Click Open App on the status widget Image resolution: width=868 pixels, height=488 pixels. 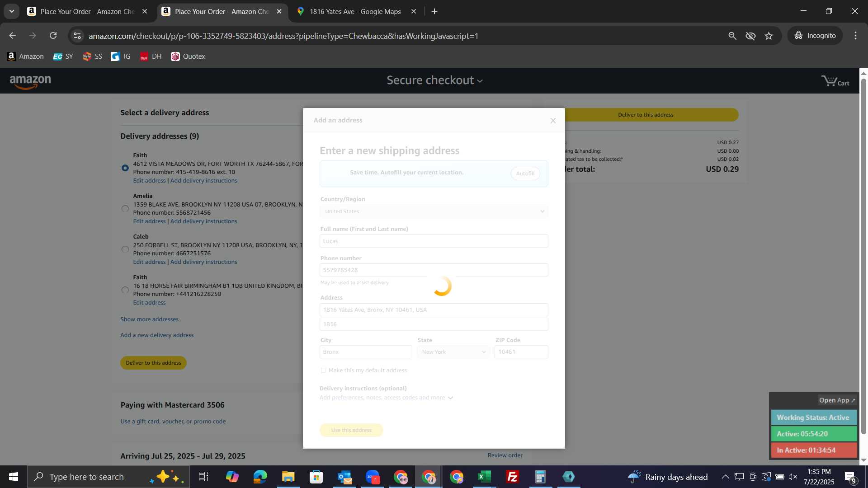(x=837, y=400)
